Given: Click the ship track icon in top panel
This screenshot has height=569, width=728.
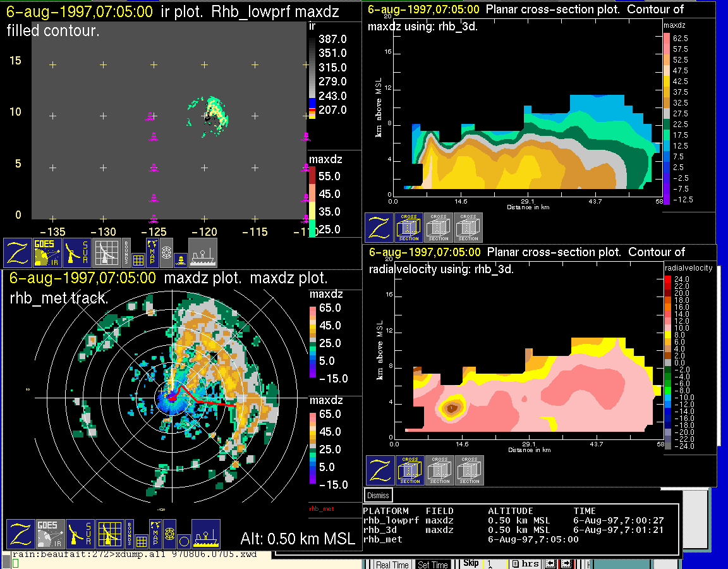Looking at the screenshot, I should pos(202,253).
